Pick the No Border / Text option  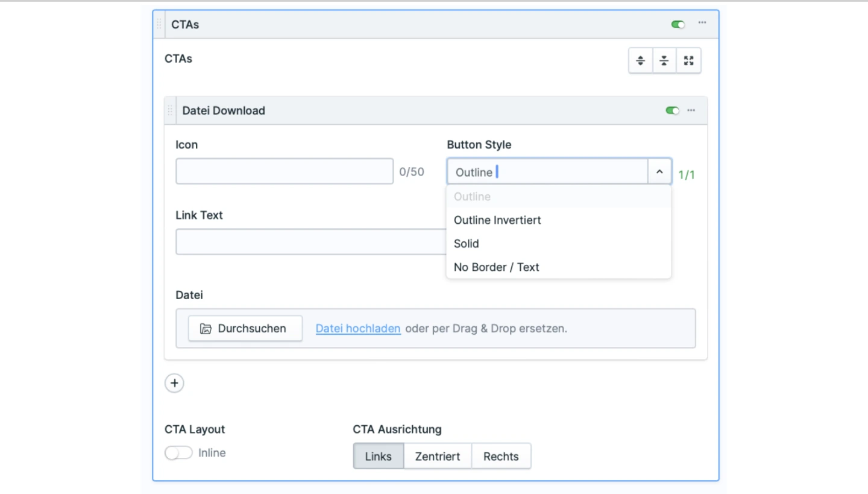(497, 267)
